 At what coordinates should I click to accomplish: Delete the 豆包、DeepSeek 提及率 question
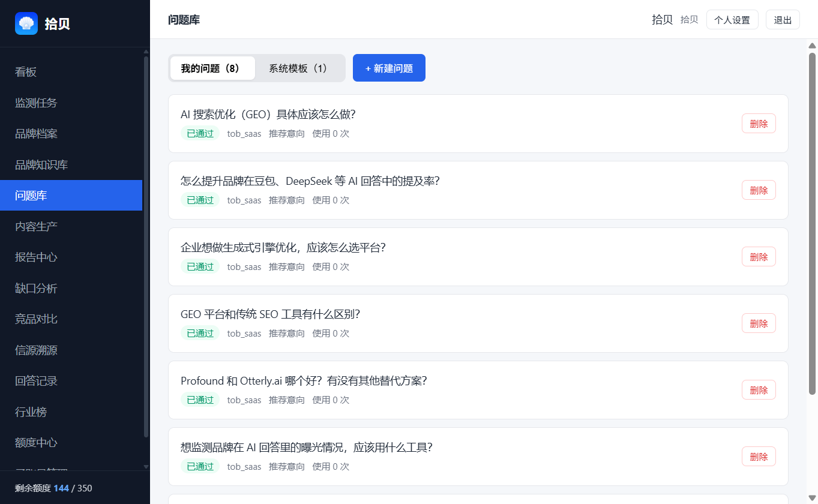(x=759, y=190)
